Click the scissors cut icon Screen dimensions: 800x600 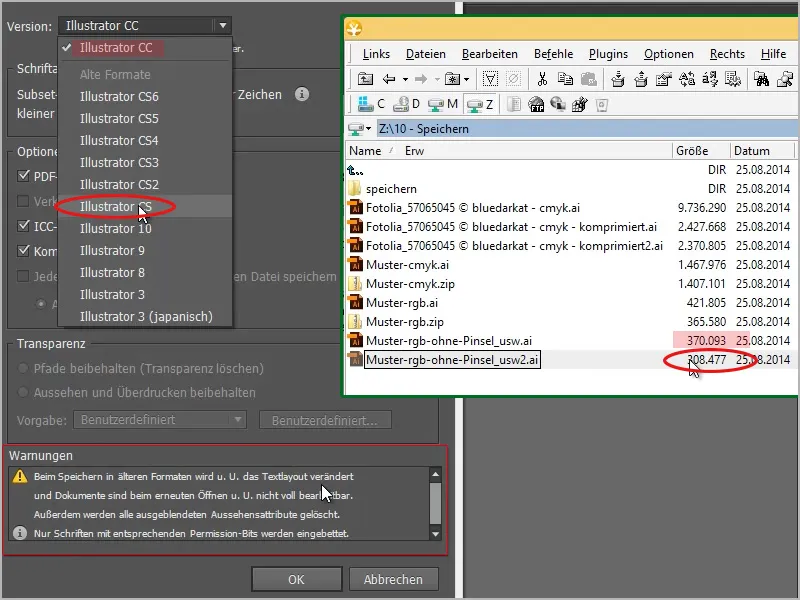542,79
